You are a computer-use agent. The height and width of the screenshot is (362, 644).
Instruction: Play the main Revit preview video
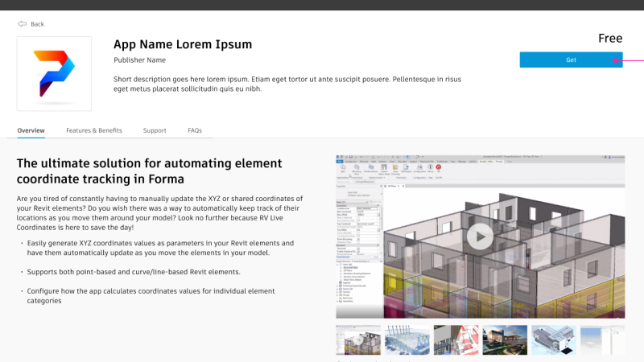(x=480, y=236)
